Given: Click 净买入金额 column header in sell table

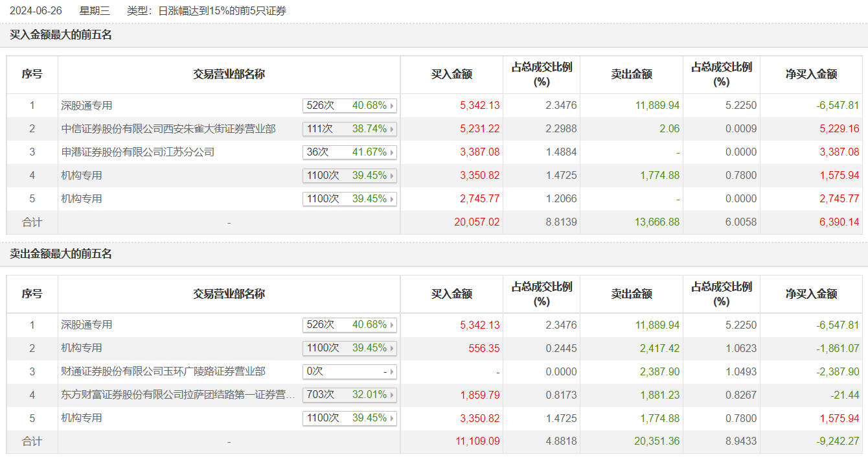Looking at the screenshot, I should click(811, 294).
